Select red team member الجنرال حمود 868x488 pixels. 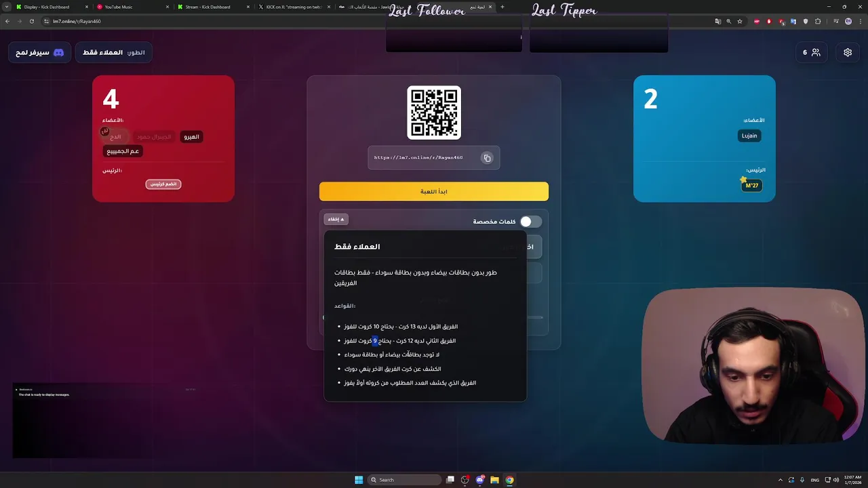pyautogui.click(x=154, y=137)
